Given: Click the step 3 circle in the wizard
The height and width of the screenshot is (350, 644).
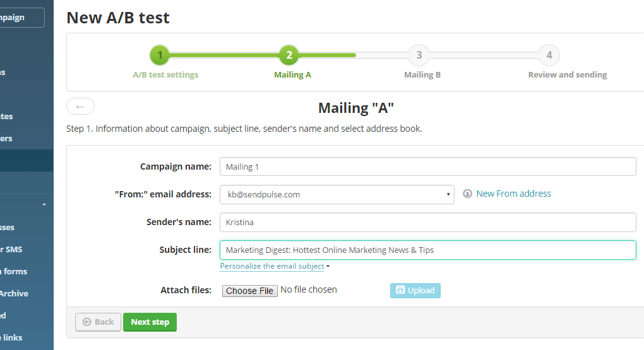Looking at the screenshot, I should coord(419,55).
